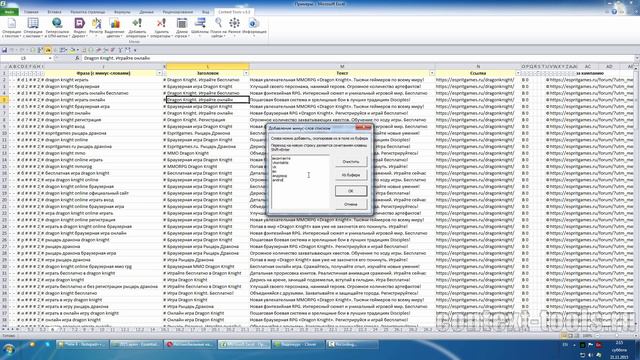Click the fx insert function button
This screenshot has height=360, width=640.
(x=77, y=58)
